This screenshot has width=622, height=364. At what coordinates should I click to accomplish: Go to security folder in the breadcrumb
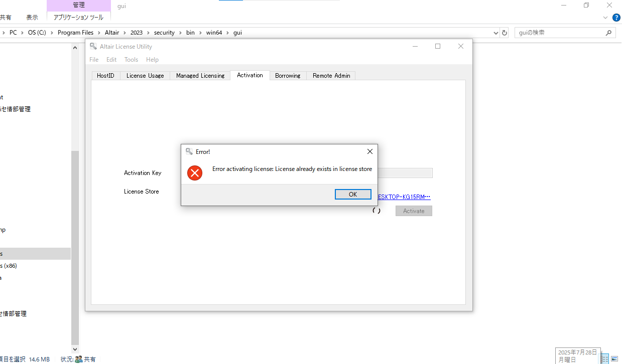coord(164,33)
